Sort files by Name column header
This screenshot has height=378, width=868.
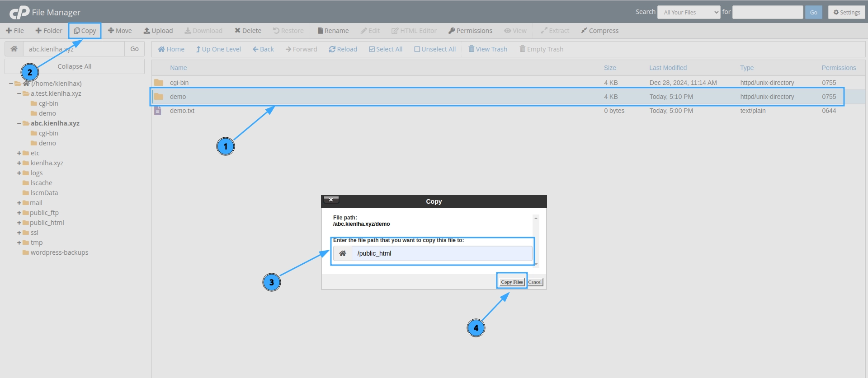(x=178, y=68)
